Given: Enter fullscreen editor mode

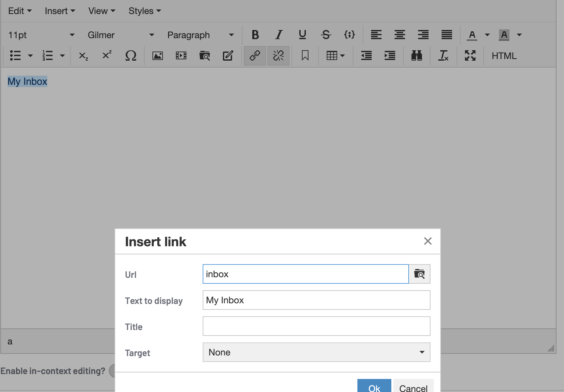Looking at the screenshot, I should coord(470,56).
